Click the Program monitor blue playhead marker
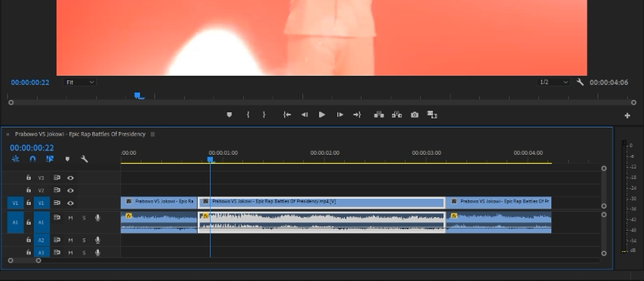 coord(138,96)
